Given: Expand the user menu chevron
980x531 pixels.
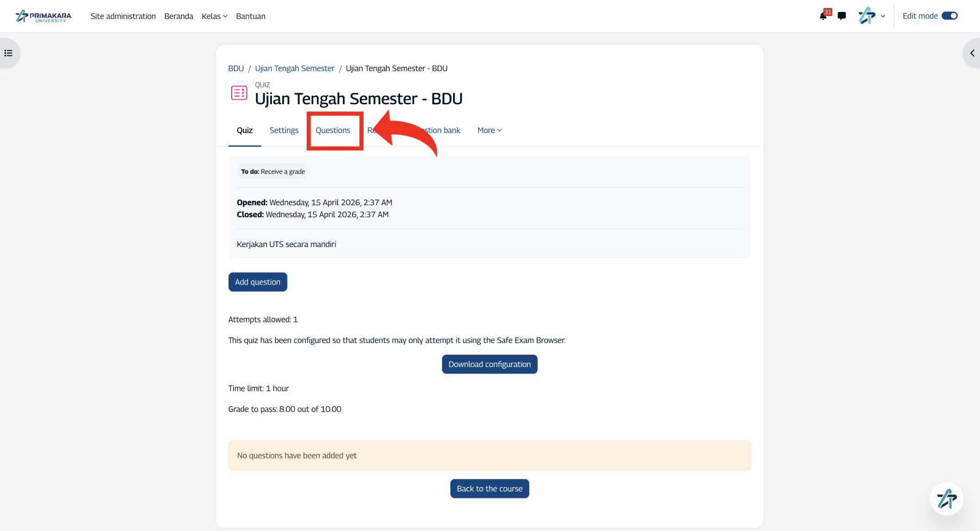Looking at the screenshot, I should (x=883, y=16).
